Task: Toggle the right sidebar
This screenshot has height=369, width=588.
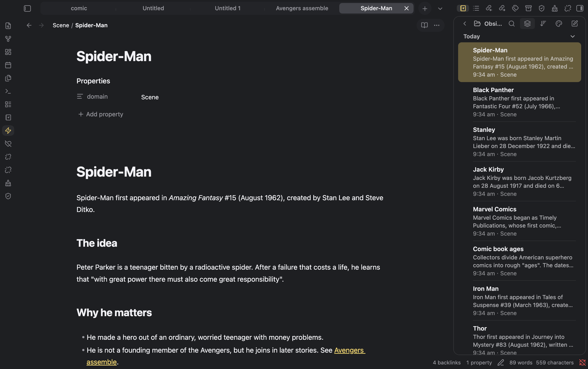Action: coord(580,8)
